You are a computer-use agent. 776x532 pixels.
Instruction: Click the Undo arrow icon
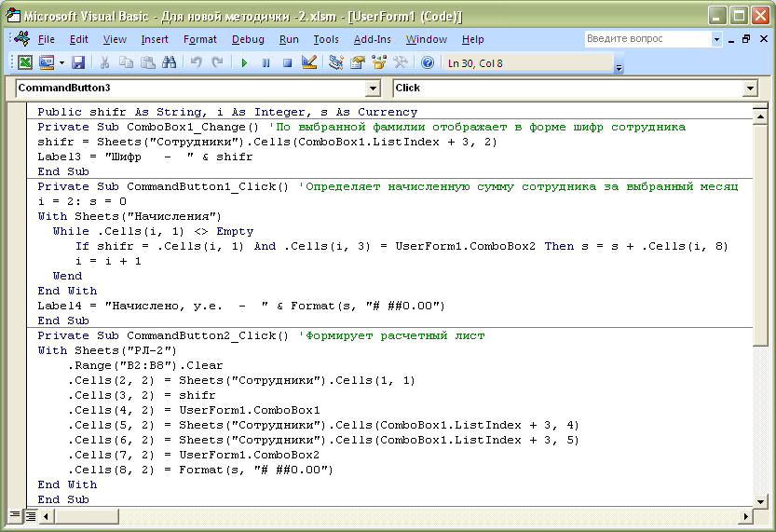(196, 62)
